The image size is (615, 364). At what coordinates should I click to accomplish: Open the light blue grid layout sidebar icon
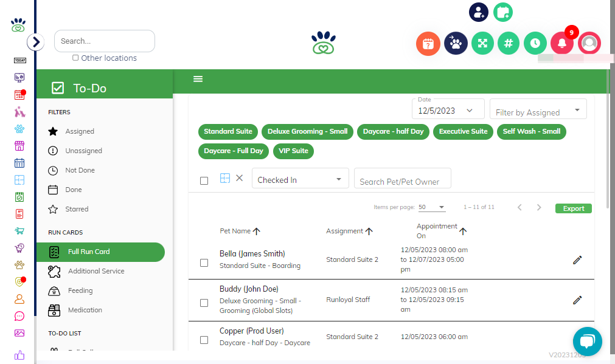(x=19, y=180)
